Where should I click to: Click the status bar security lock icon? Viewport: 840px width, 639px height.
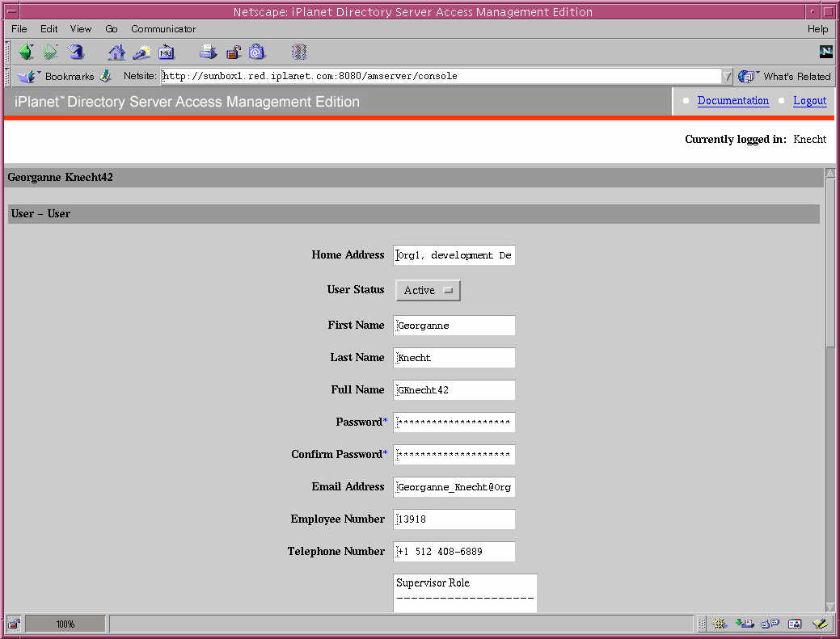[x=14, y=624]
